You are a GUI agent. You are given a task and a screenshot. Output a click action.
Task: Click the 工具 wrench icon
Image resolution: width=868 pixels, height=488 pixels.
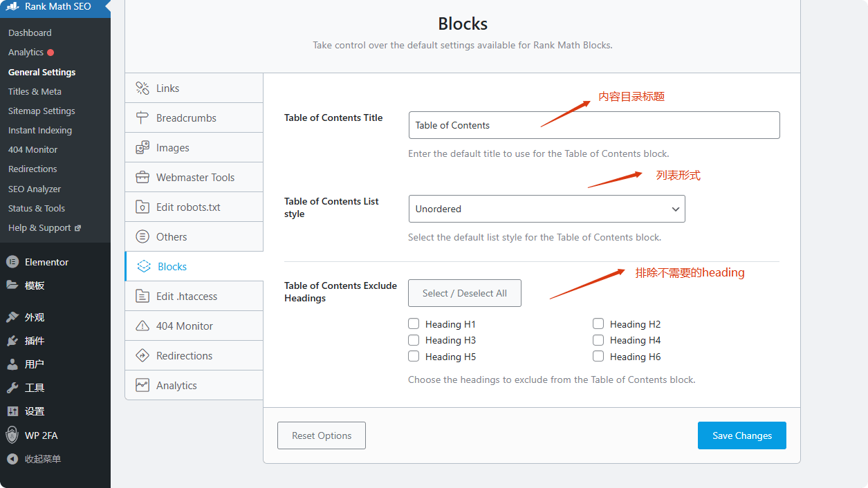[12, 388]
